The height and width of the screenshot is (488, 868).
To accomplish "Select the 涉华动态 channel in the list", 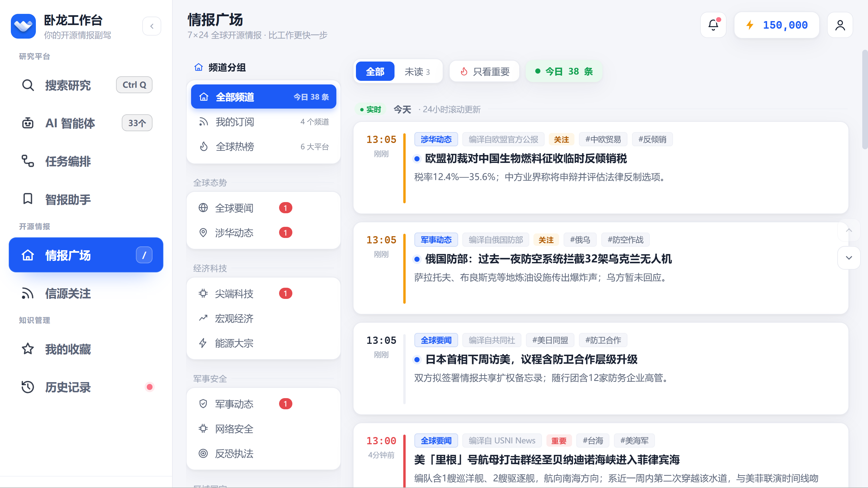I will [x=263, y=232].
